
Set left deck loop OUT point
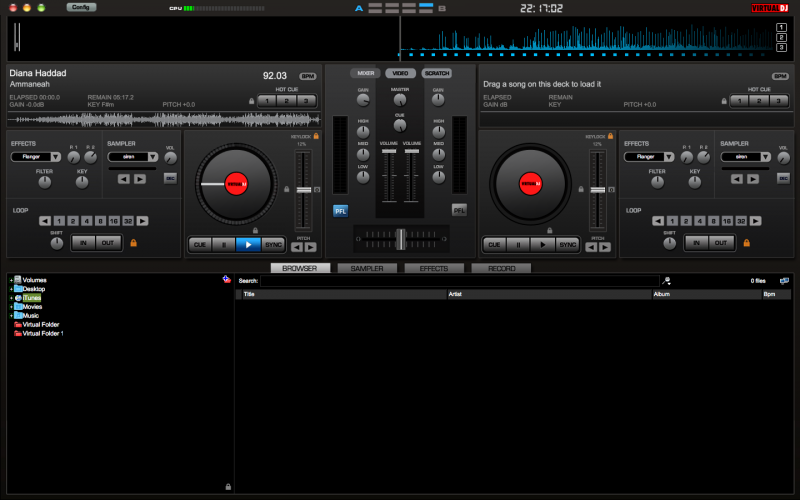click(x=108, y=243)
